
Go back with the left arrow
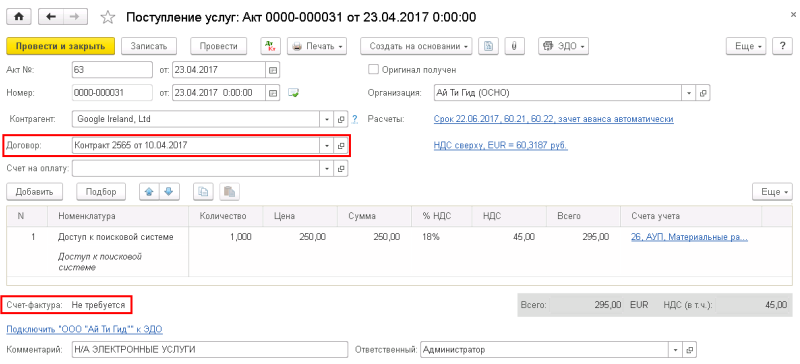(x=51, y=17)
